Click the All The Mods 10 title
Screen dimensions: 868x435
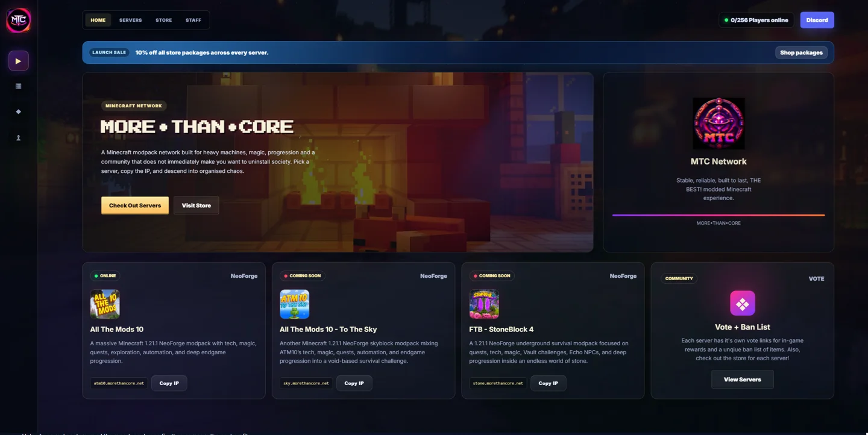point(117,330)
